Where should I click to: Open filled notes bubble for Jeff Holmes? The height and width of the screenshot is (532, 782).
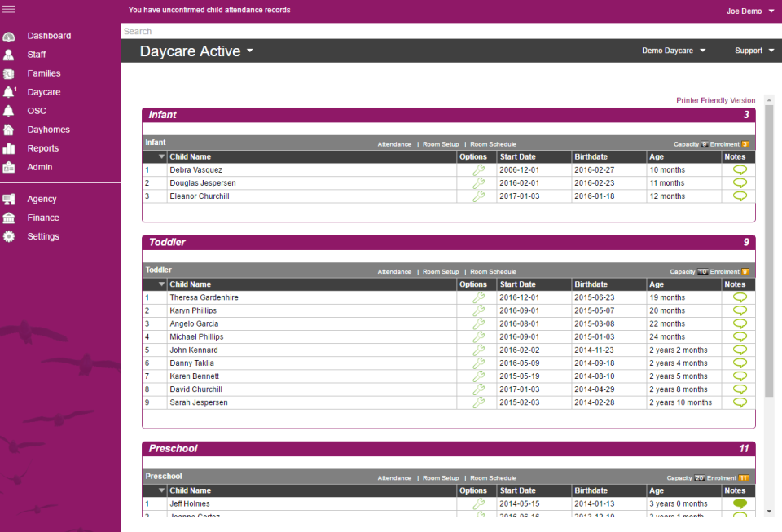coord(740,503)
